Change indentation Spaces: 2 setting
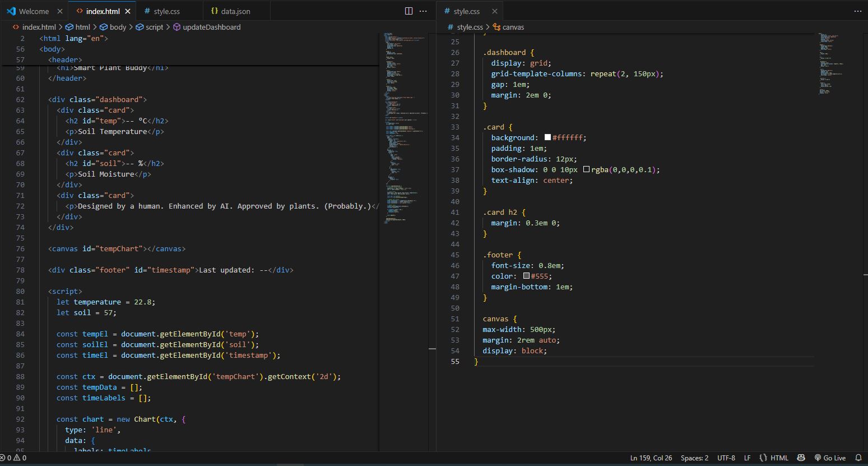Image resolution: width=868 pixels, height=466 pixels. pos(695,458)
